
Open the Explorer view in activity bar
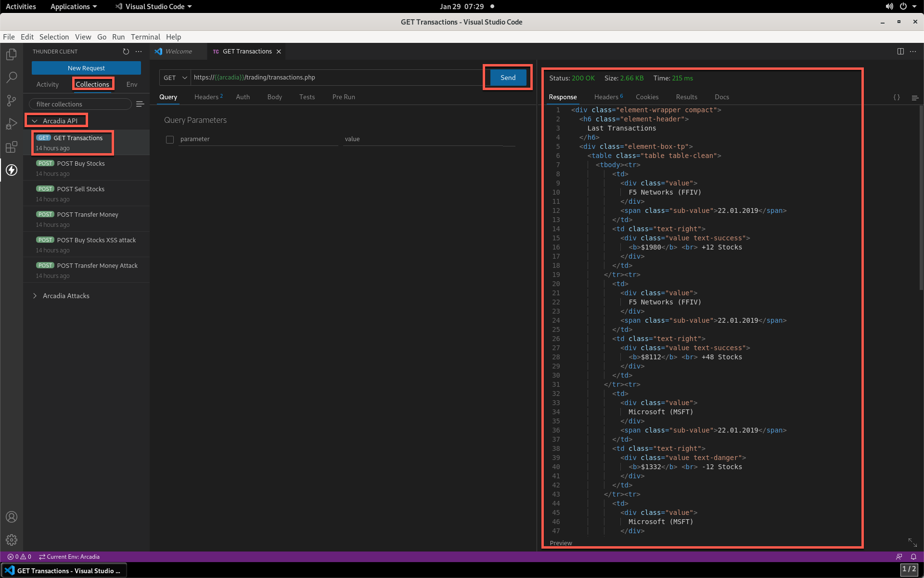tap(12, 54)
